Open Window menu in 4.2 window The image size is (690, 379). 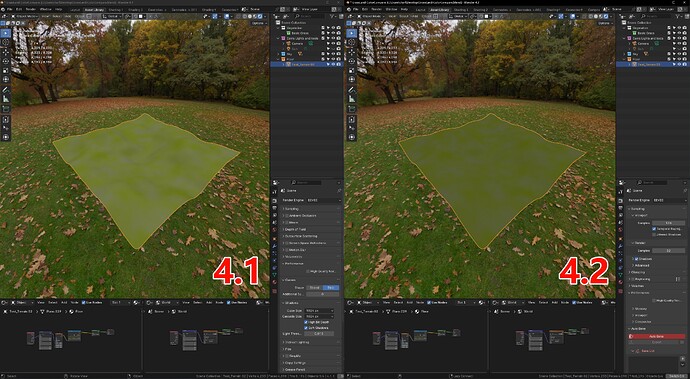click(x=391, y=9)
